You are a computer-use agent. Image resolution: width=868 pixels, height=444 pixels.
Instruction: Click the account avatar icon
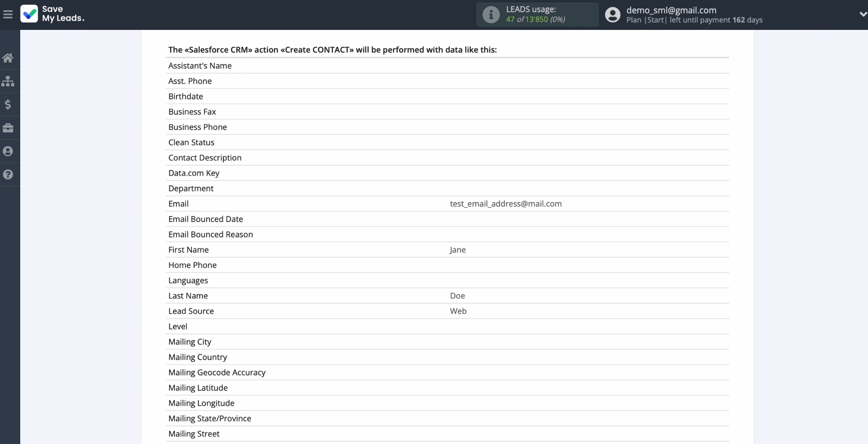613,15
